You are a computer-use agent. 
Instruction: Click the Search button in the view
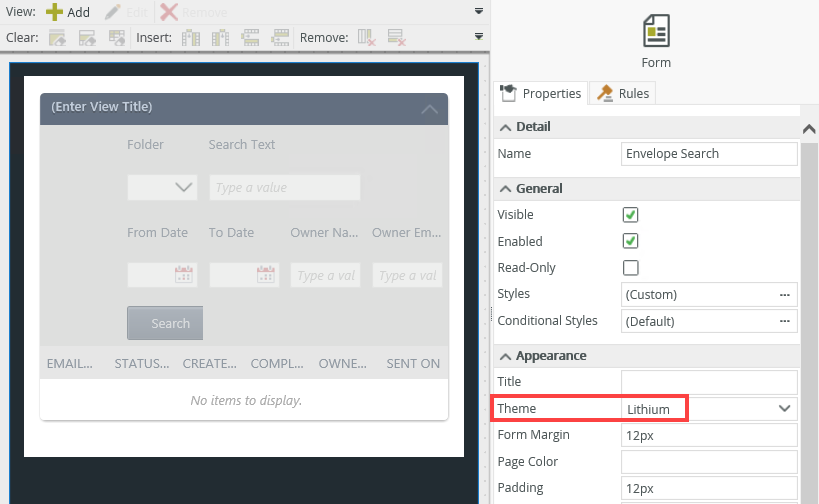pyautogui.click(x=165, y=323)
